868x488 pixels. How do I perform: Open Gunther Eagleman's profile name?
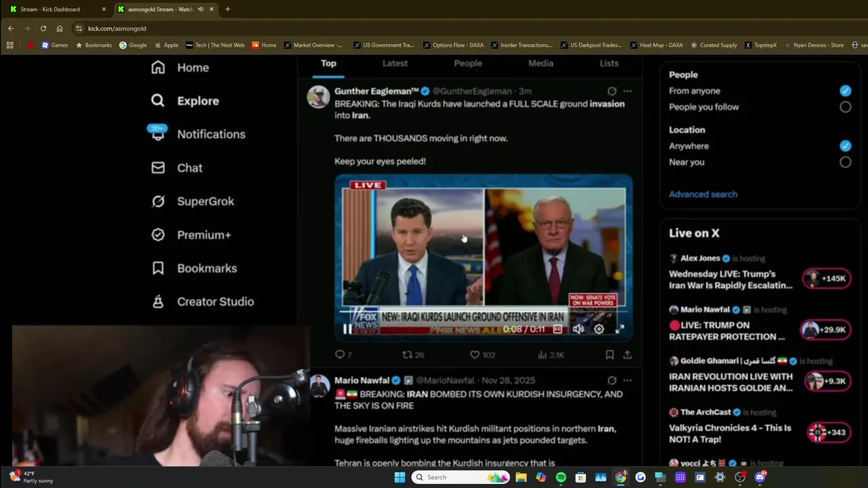point(376,91)
